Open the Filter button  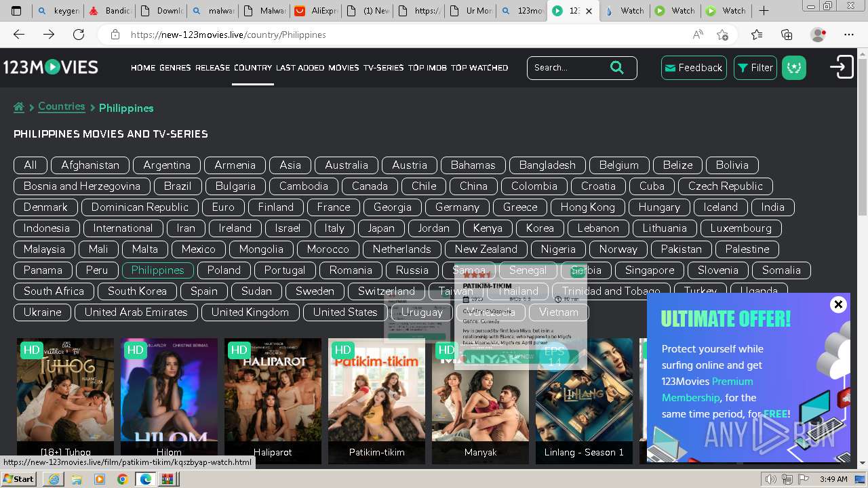(x=755, y=68)
